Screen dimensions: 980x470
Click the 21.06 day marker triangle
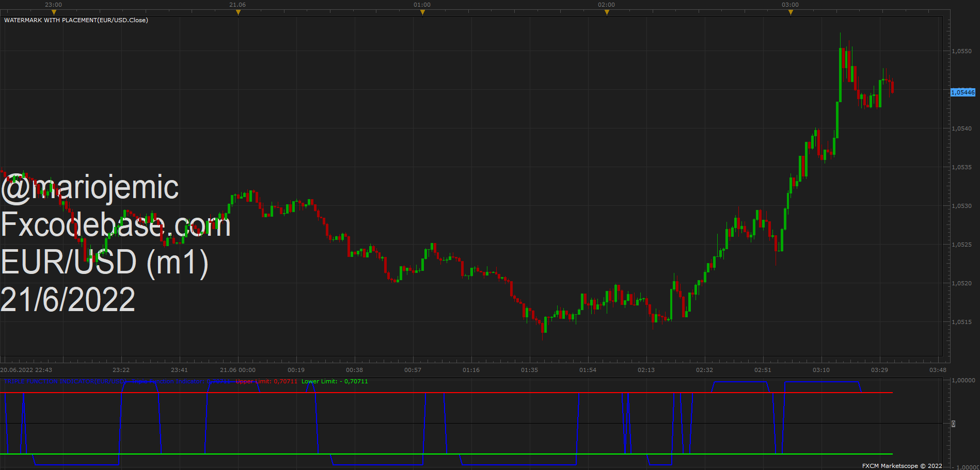[238, 12]
